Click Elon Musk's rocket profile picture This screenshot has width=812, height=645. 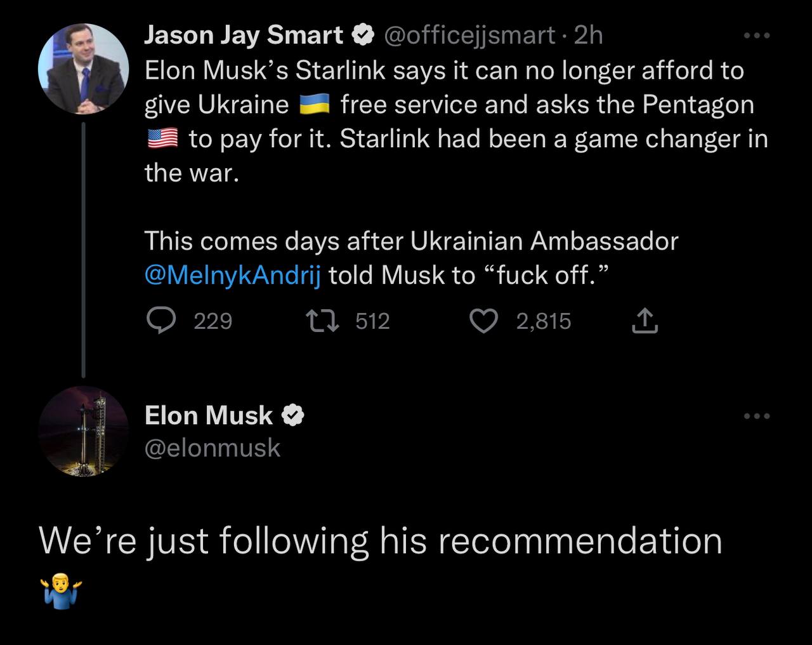83,431
